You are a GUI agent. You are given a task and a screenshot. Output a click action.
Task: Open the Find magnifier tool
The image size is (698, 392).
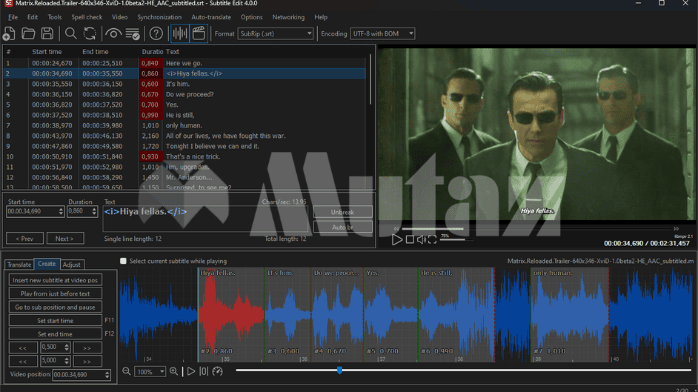tap(70, 33)
